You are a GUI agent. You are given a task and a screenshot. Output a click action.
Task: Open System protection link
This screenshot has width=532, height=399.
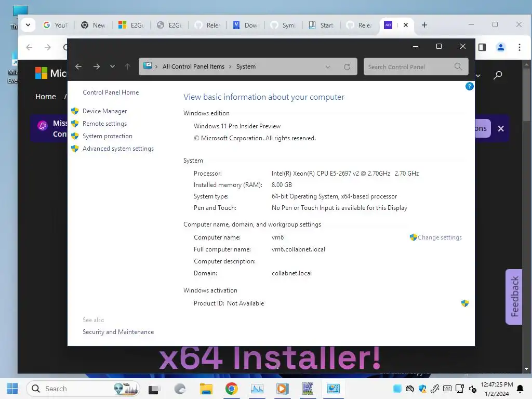107,136
